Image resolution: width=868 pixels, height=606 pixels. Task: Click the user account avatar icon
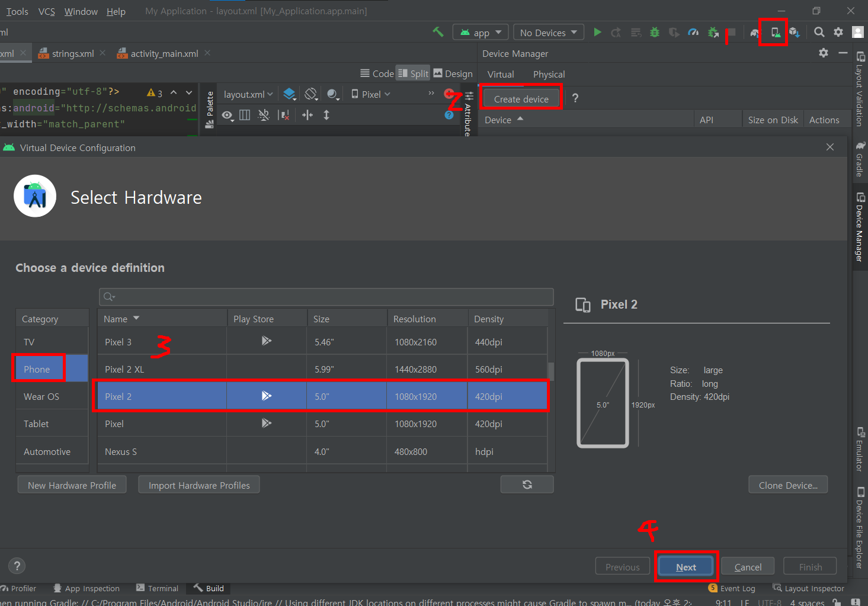point(857,32)
